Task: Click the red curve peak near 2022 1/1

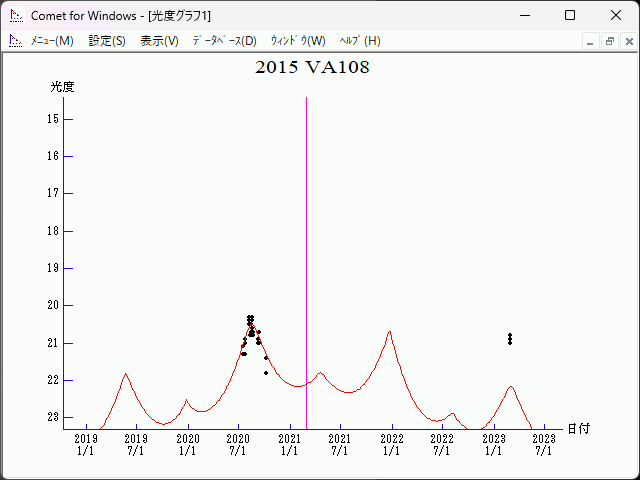Action: click(389, 332)
